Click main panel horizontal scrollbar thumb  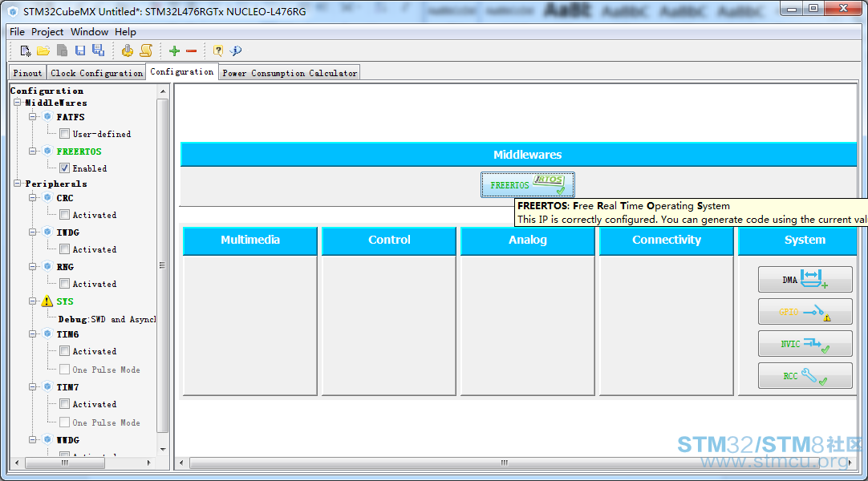pyautogui.click(x=504, y=463)
